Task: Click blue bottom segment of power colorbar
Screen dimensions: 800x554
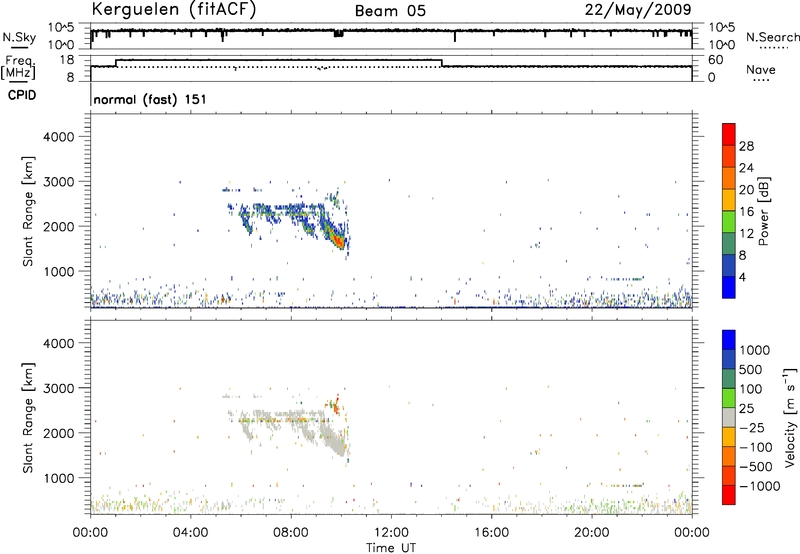Action: click(729, 287)
